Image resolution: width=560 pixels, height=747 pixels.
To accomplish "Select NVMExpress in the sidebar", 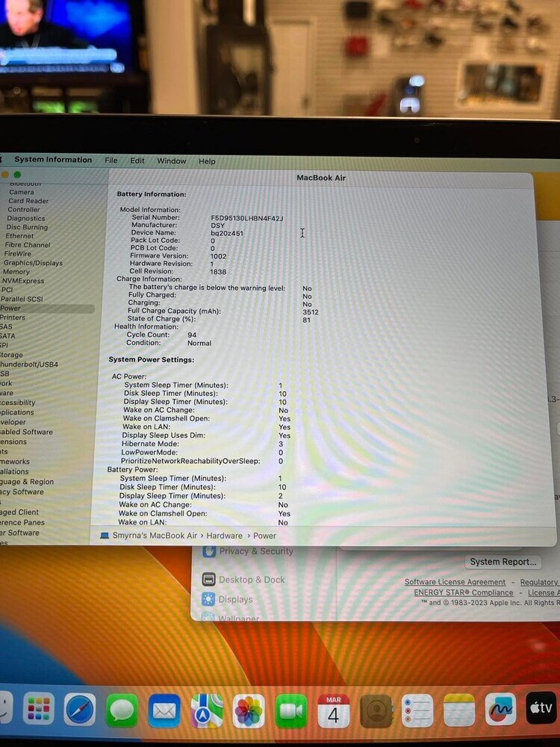I will (x=23, y=281).
